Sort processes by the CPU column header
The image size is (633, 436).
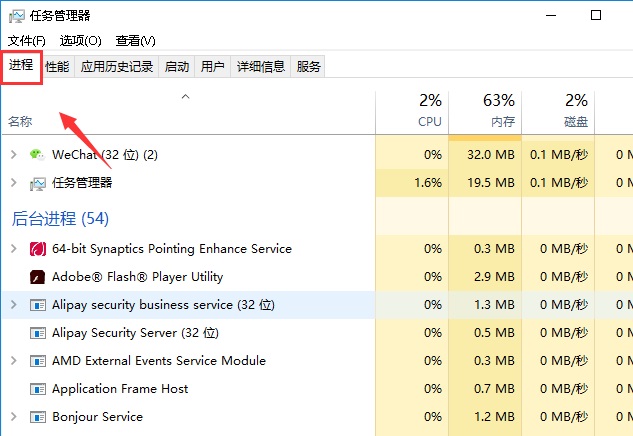coord(428,111)
